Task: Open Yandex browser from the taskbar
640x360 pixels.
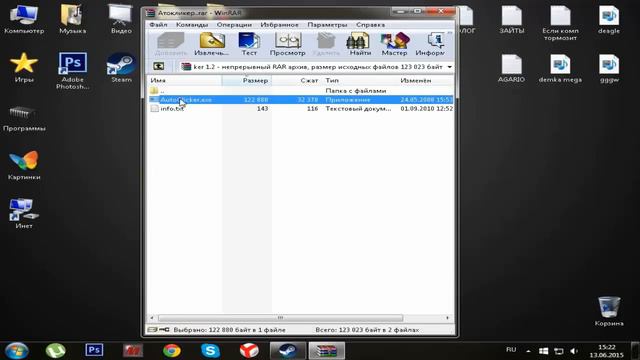Action: click(x=249, y=351)
